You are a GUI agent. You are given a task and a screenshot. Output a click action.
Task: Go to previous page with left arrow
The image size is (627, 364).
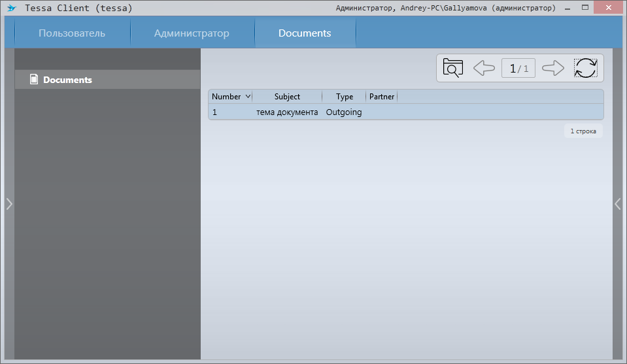483,68
